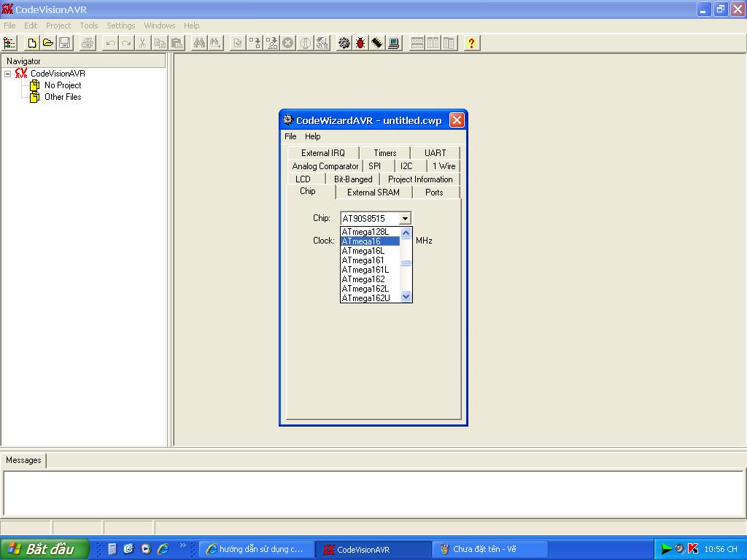Open the Windows menu
The width and height of the screenshot is (747, 560).
click(159, 26)
